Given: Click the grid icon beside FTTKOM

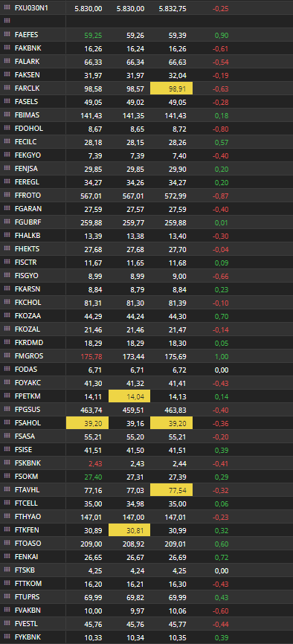Looking at the screenshot, I should click(7, 584).
